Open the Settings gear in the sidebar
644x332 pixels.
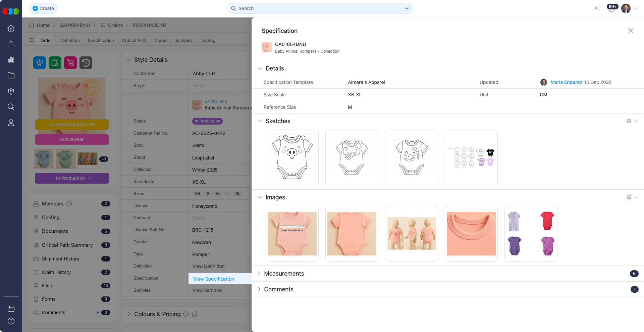(x=11, y=91)
